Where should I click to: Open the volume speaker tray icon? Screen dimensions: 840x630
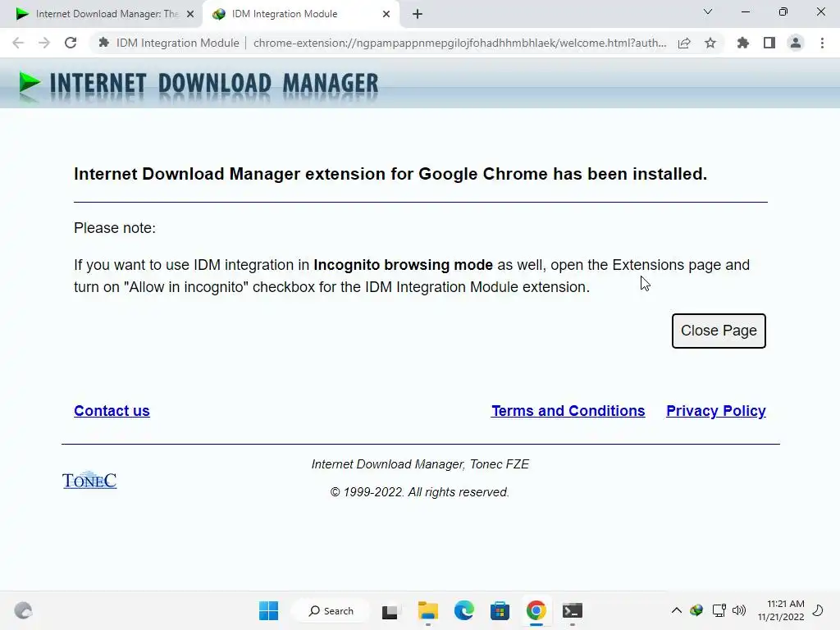coord(739,610)
